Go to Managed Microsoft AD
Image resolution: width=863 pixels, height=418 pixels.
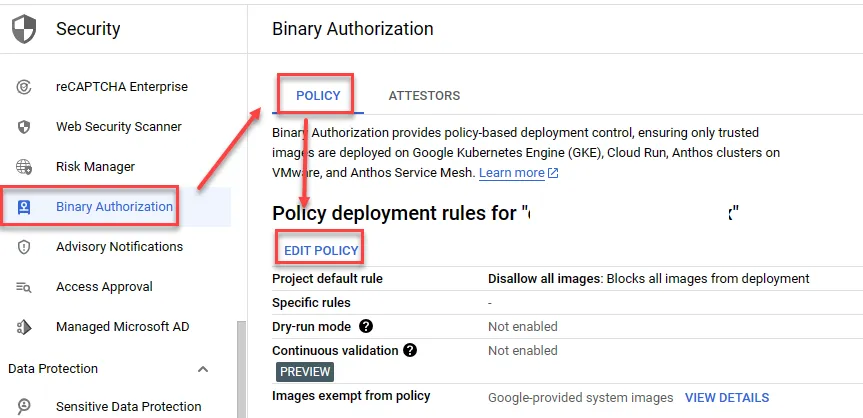click(122, 327)
